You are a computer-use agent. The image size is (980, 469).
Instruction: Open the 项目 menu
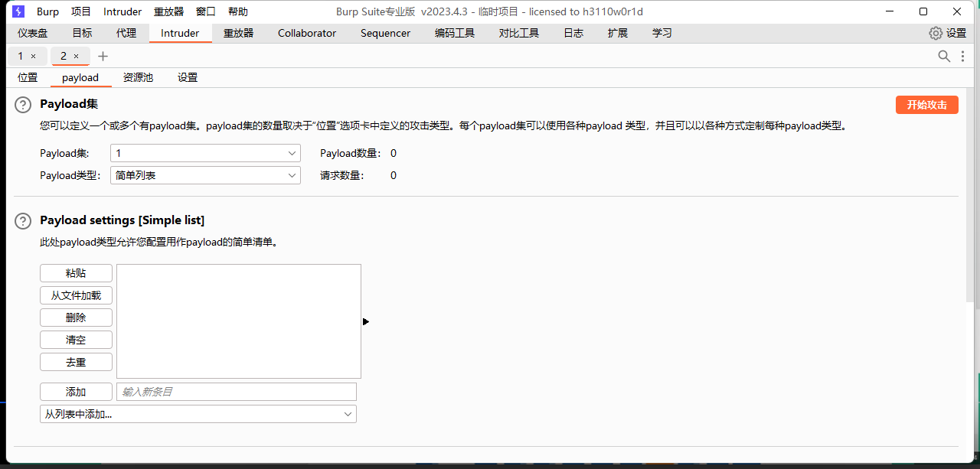coord(81,11)
